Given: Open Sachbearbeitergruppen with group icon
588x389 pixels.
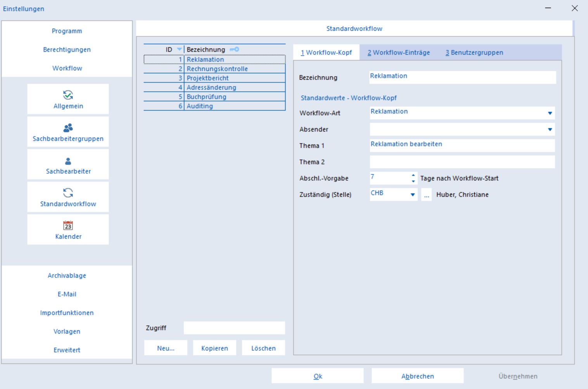Looking at the screenshot, I should [x=68, y=132].
